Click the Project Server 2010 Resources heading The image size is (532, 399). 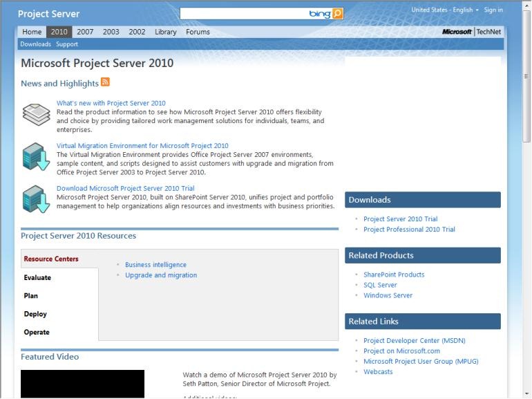pos(78,236)
